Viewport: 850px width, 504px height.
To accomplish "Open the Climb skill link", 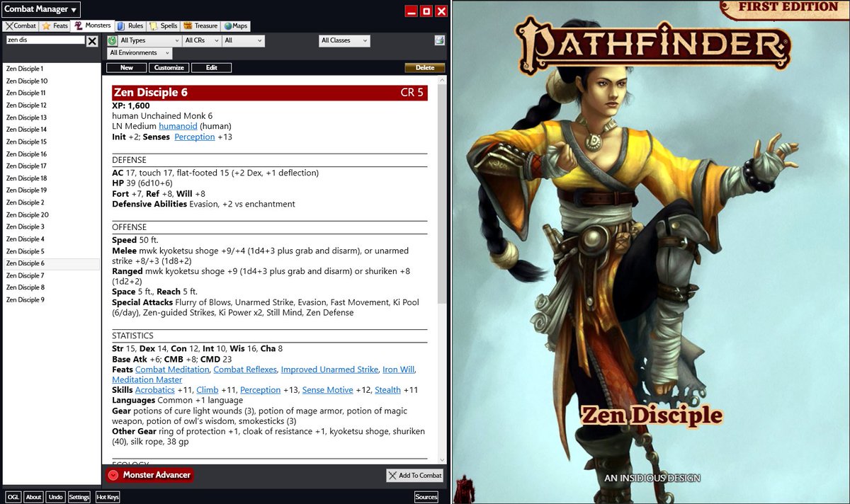I will (208, 390).
